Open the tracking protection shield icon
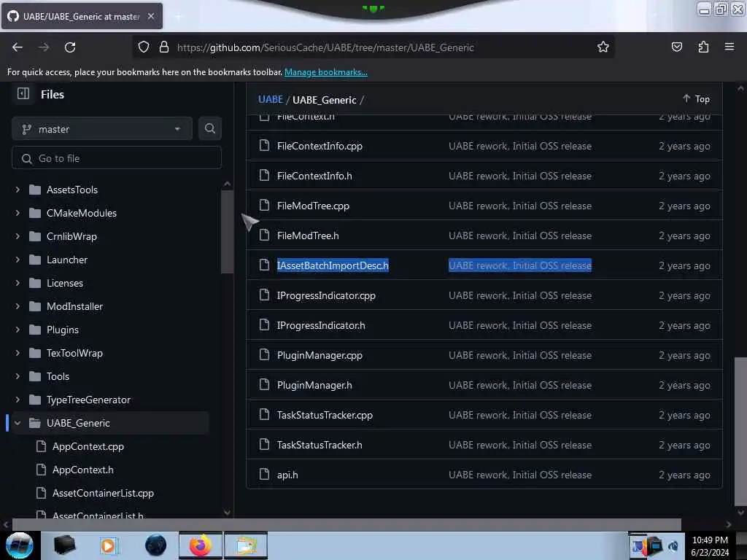Viewport: 747px width, 560px height. coord(144,47)
